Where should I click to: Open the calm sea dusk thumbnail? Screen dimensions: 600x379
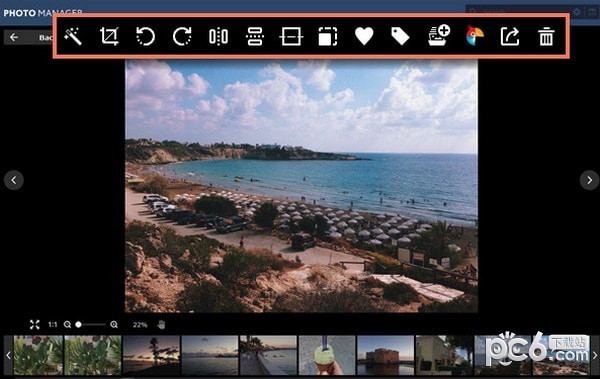coord(210,355)
